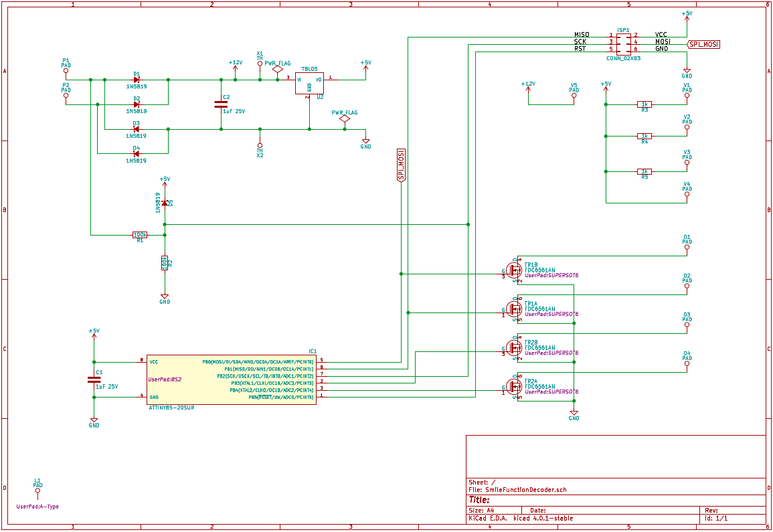773x532 pixels.
Task: Select the TR2A MOSFET transistor symbol
Action: pos(514,387)
